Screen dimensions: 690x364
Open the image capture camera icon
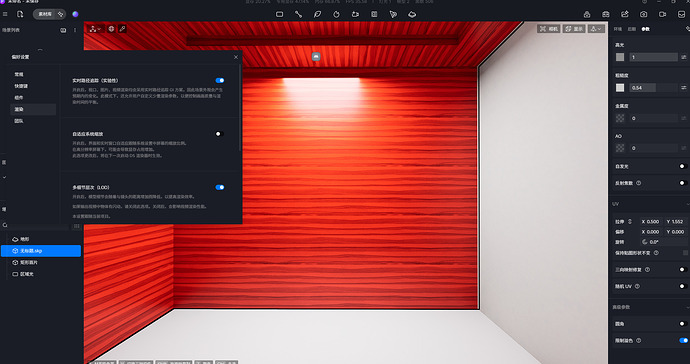644,14
